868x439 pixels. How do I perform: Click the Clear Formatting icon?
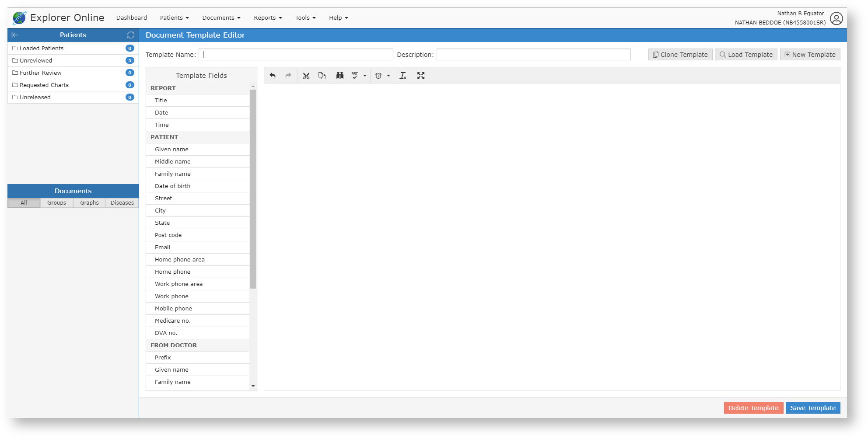click(x=403, y=76)
